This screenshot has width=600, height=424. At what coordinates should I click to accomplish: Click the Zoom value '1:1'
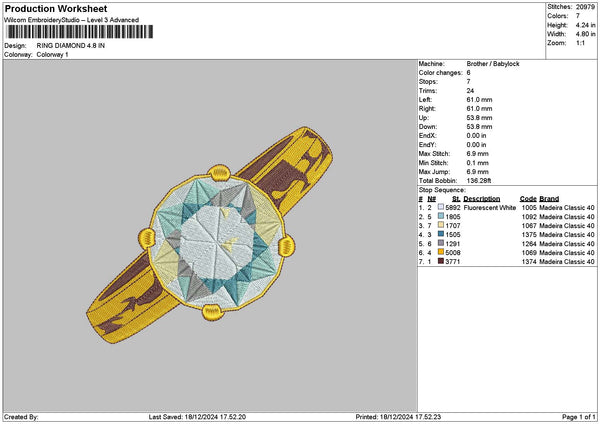pyautogui.click(x=580, y=43)
